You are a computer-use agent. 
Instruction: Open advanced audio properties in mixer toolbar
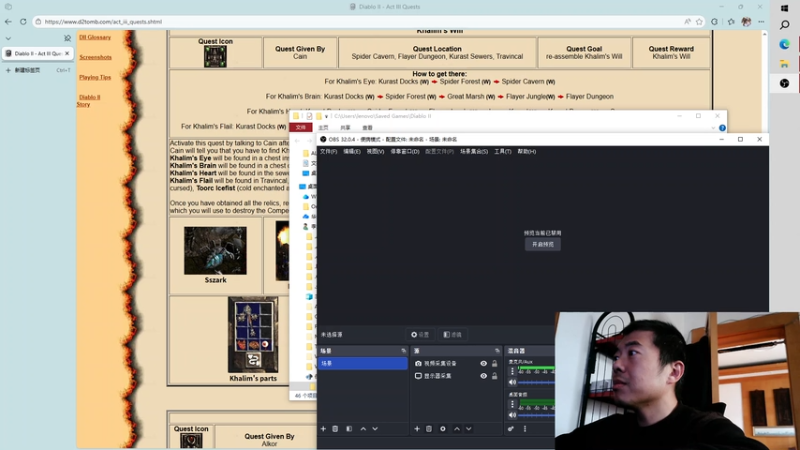pos(511,429)
